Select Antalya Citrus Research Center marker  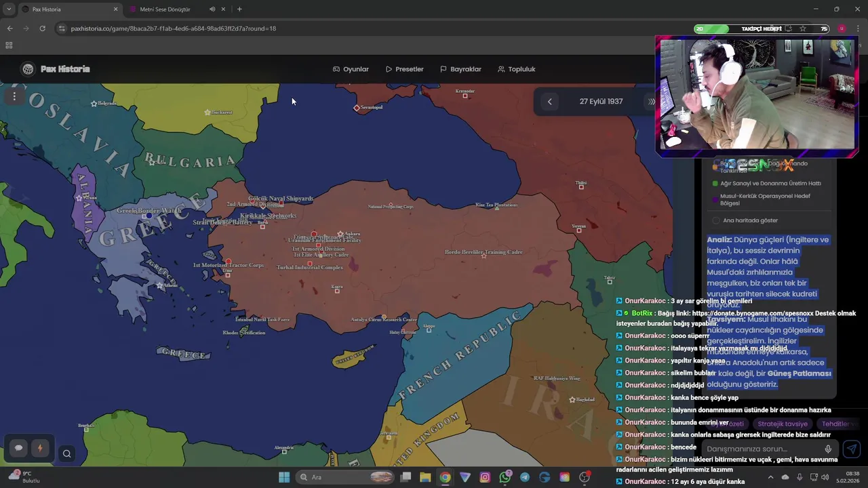point(384,319)
